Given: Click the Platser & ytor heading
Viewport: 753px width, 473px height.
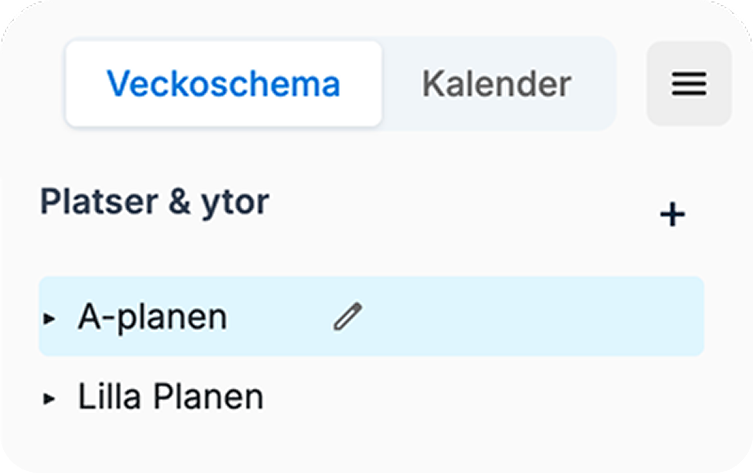Looking at the screenshot, I should coord(155,202).
